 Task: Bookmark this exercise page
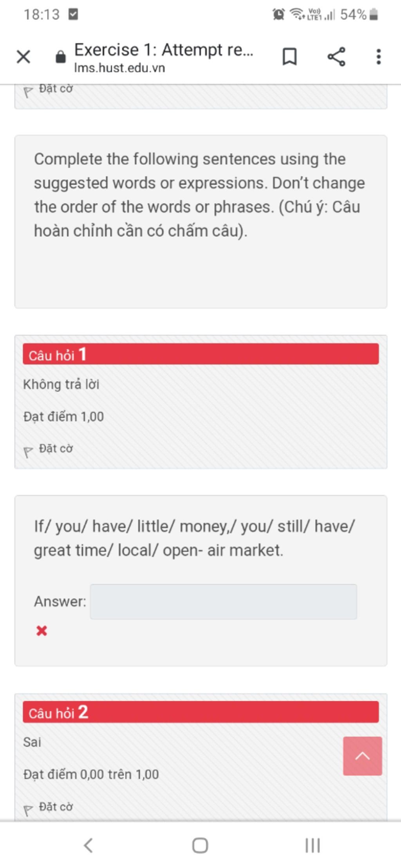pyautogui.click(x=289, y=57)
